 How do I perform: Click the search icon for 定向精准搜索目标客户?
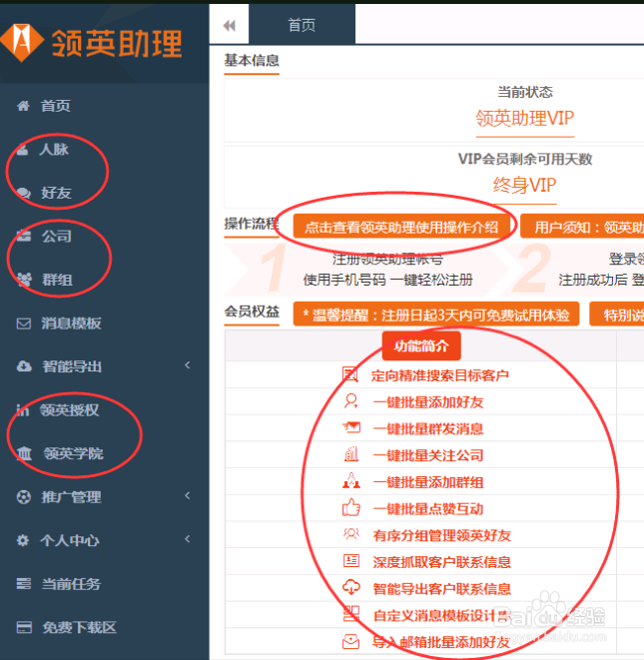(x=350, y=374)
